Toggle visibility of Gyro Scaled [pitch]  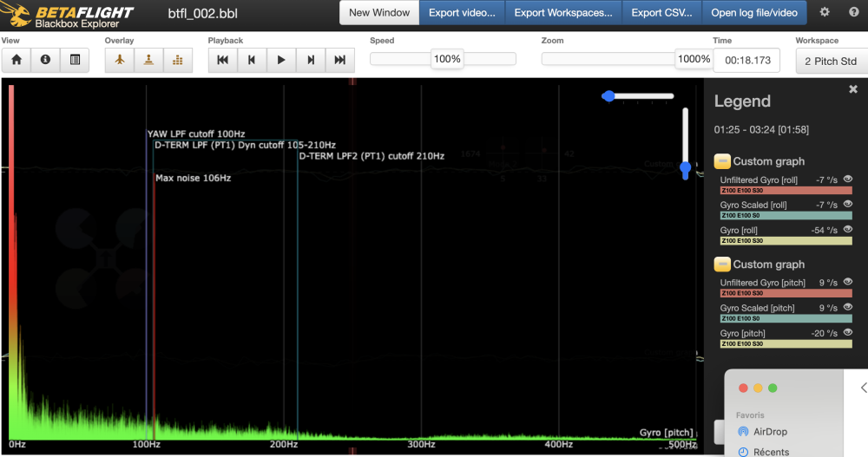click(847, 307)
